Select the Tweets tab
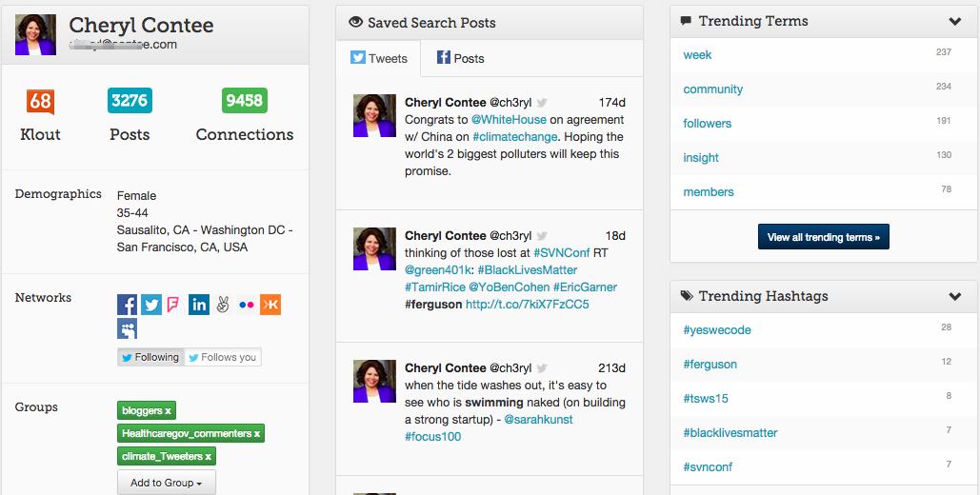The image size is (980, 495). (x=379, y=58)
